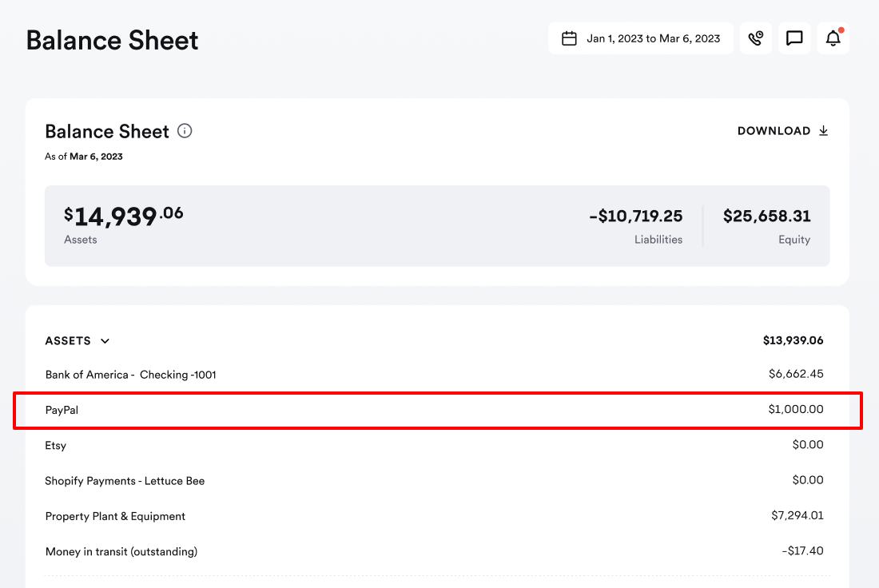The image size is (879, 588).
Task: Open the chat message icon
Action: point(794,38)
